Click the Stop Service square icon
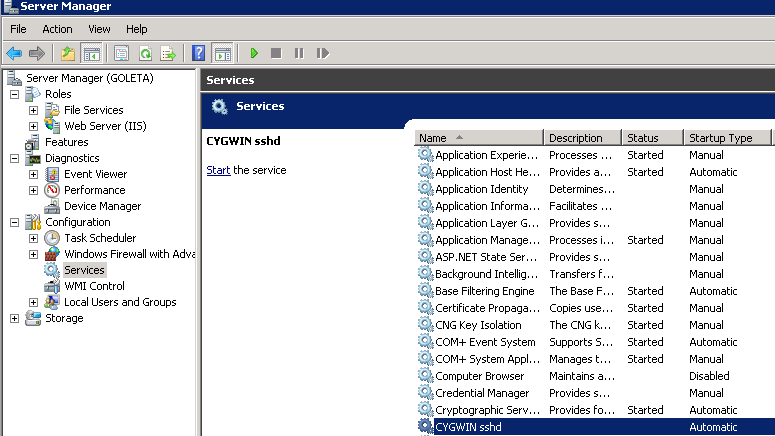 [x=276, y=53]
